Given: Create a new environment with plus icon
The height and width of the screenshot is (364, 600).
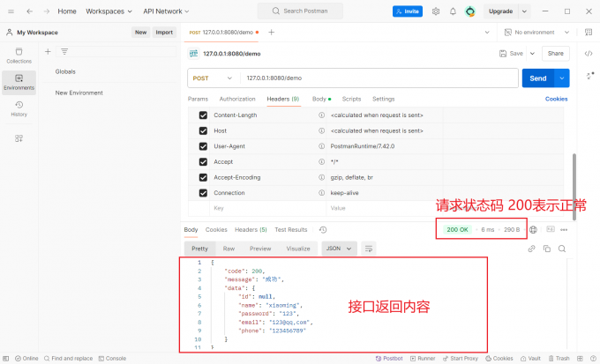Looking at the screenshot, I should pos(48,52).
